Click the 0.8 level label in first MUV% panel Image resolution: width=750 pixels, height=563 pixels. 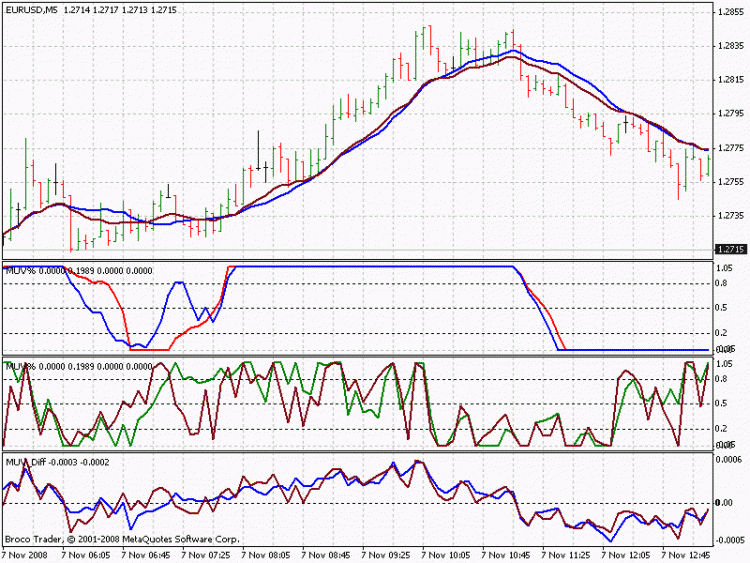pos(722,283)
